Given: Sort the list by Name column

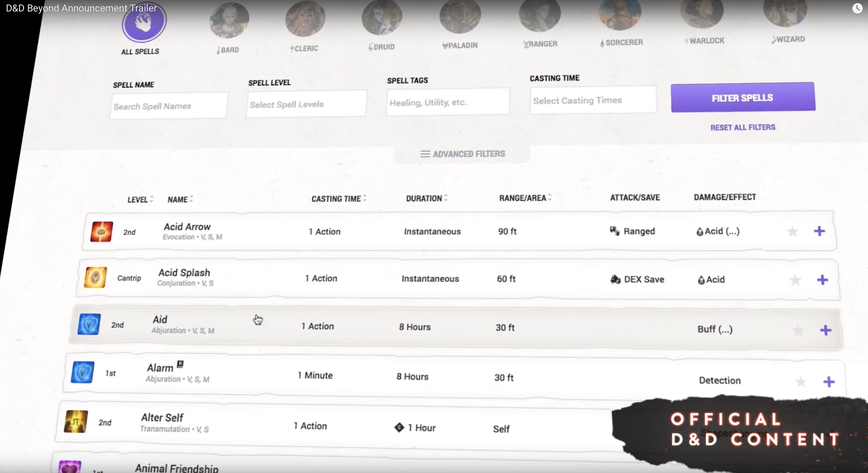Looking at the screenshot, I should [x=180, y=199].
